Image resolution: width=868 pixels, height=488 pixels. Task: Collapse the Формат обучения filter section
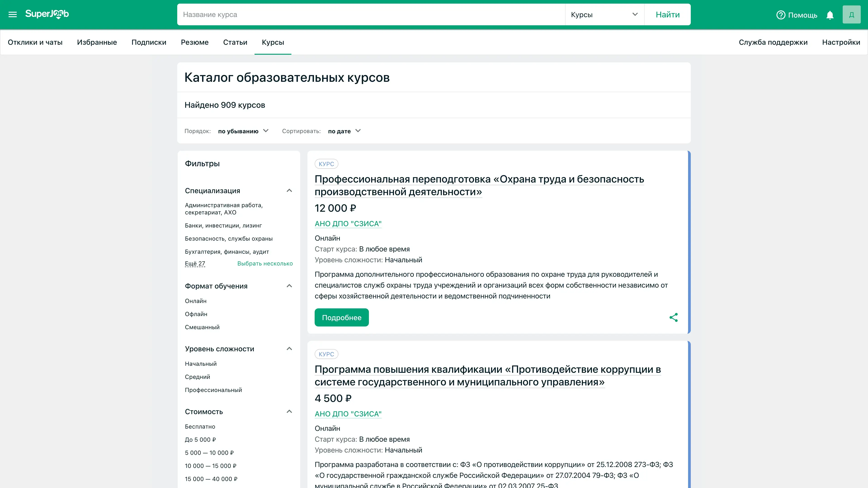click(x=289, y=286)
